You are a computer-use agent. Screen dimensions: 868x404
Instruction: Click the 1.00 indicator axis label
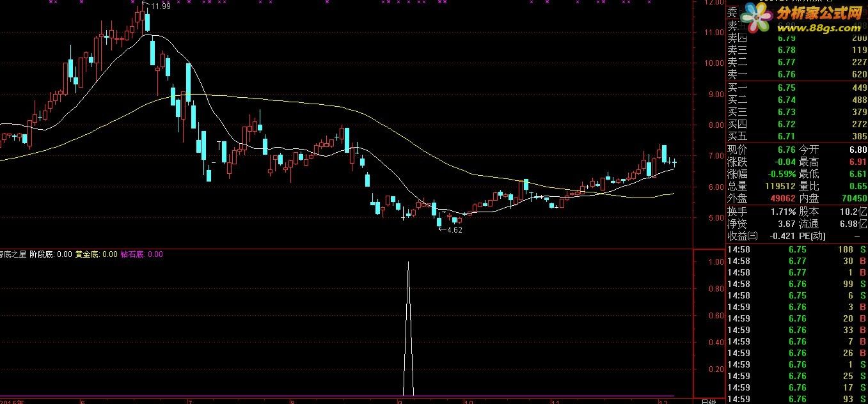coord(716,262)
